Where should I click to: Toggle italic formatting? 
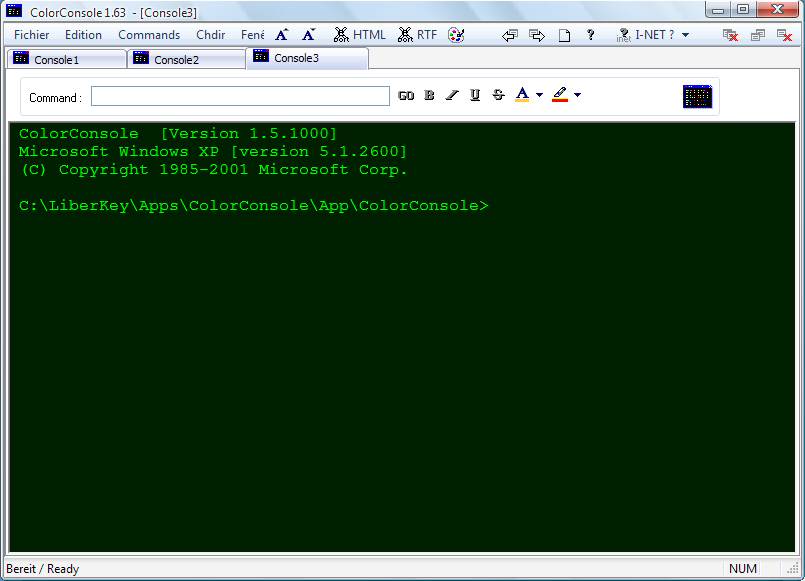coord(452,95)
